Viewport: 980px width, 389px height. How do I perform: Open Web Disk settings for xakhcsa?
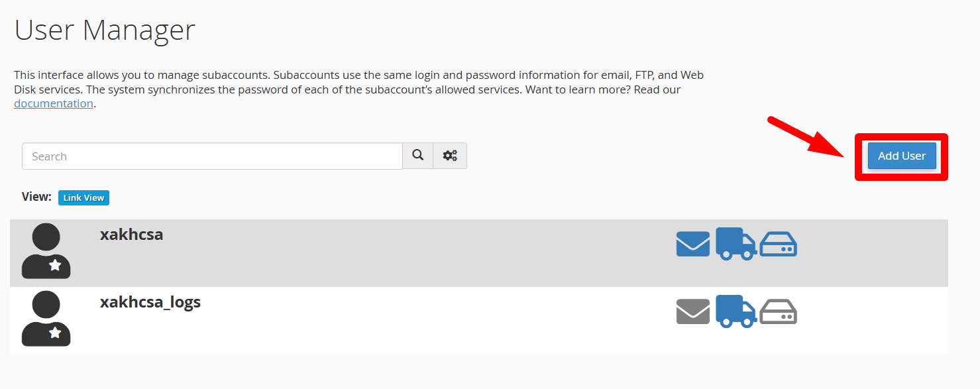778,244
